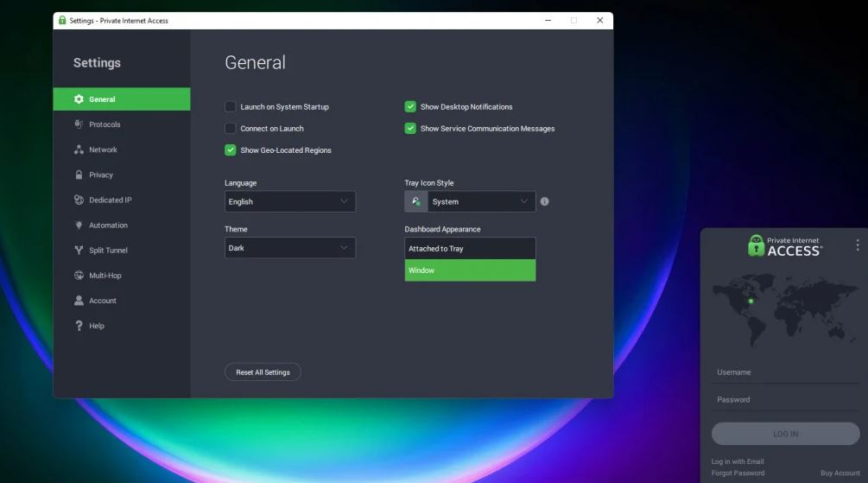
Task: Click the world map in PIA dashboard
Action: coord(785,310)
